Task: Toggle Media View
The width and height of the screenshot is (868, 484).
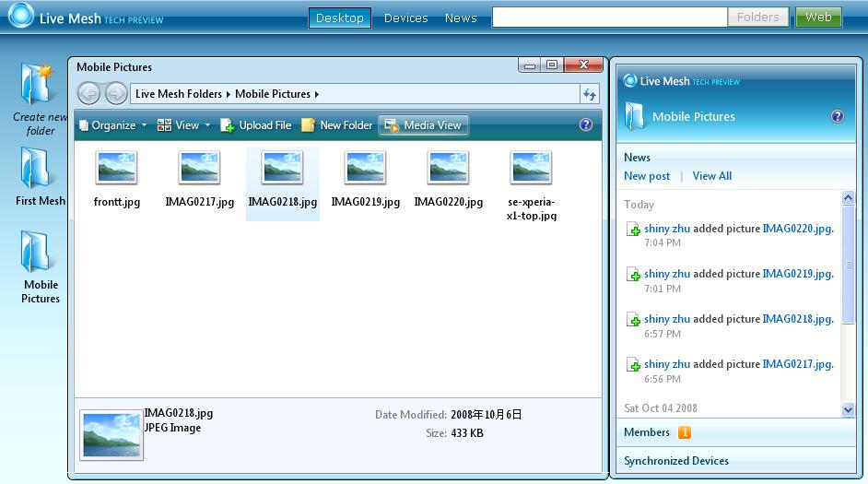Action: tap(424, 125)
